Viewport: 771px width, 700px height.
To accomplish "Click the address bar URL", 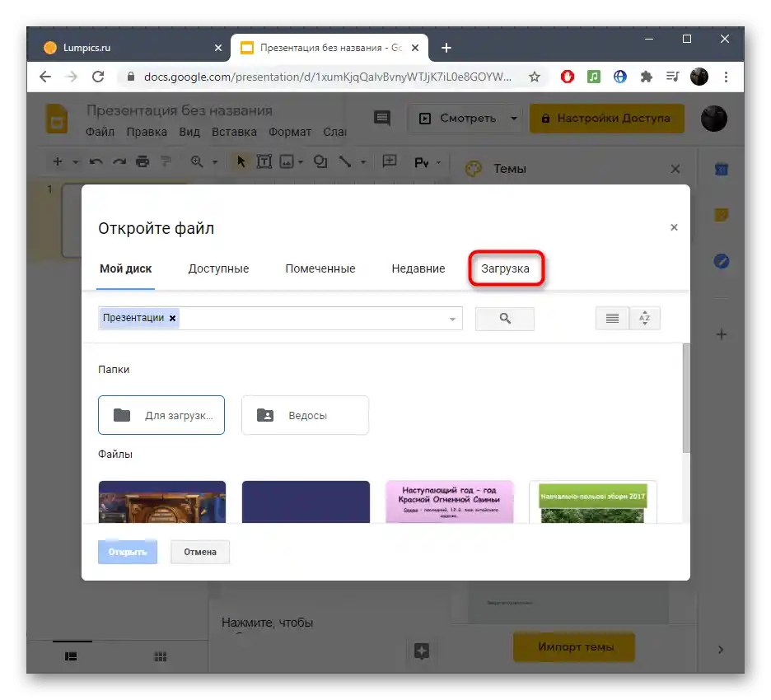I will pyautogui.click(x=328, y=77).
